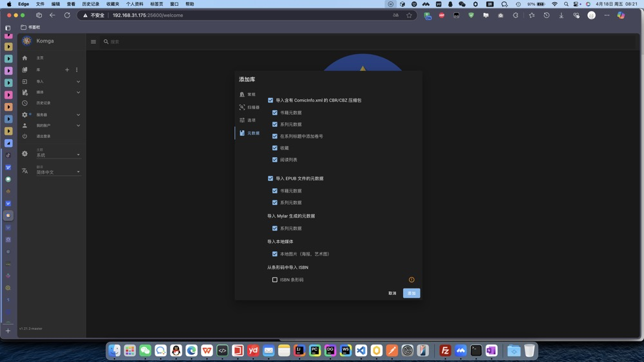Screen dimensions: 644x362
Task: Switch to the 常规 tab in dialog
Action: 248,95
